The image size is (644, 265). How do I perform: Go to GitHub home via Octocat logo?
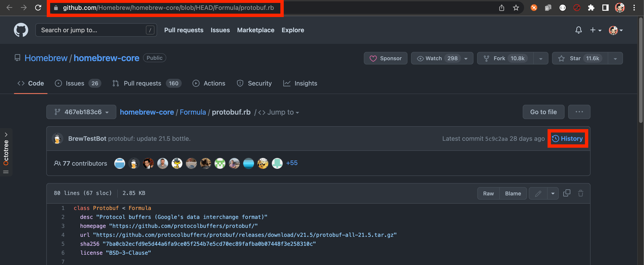[21, 30]
